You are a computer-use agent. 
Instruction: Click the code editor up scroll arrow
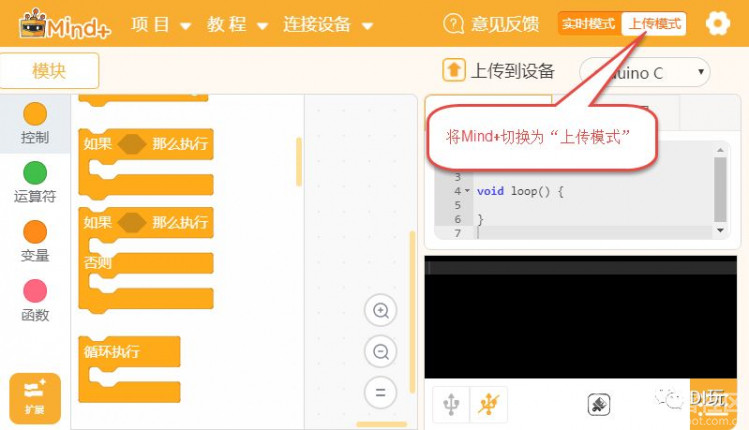[720, 150]
